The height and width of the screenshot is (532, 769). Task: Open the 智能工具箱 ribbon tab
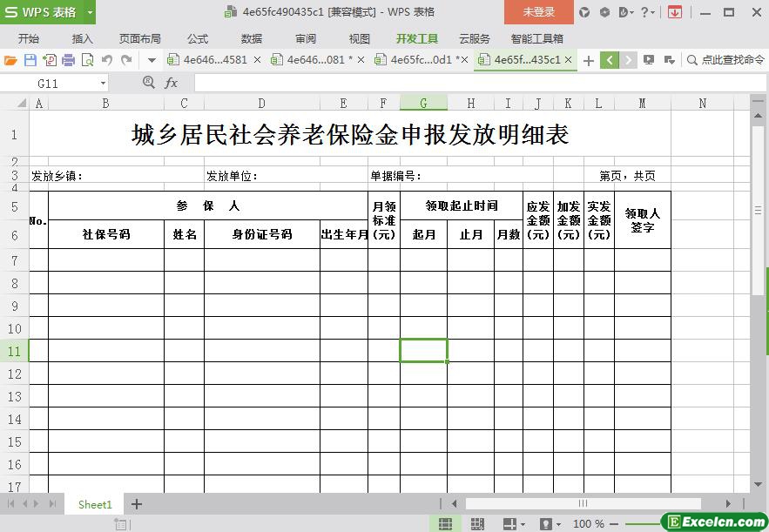tap(537, 38)
